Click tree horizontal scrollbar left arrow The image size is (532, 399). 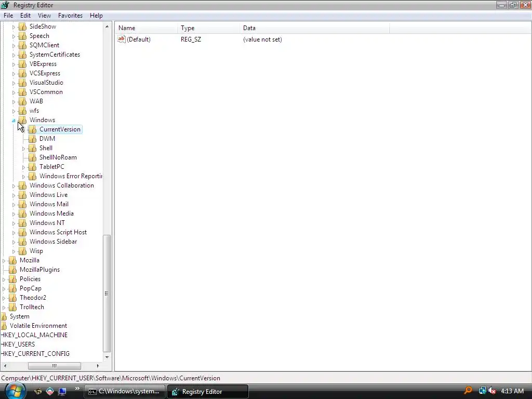[x=5, y=366]
